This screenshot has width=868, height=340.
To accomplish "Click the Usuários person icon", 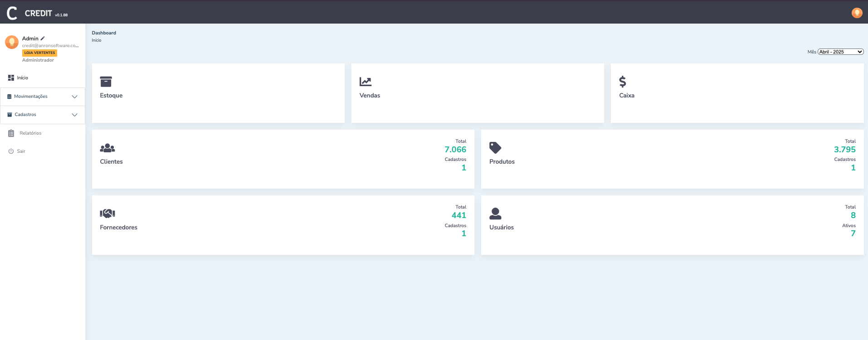I will [495, 214].
